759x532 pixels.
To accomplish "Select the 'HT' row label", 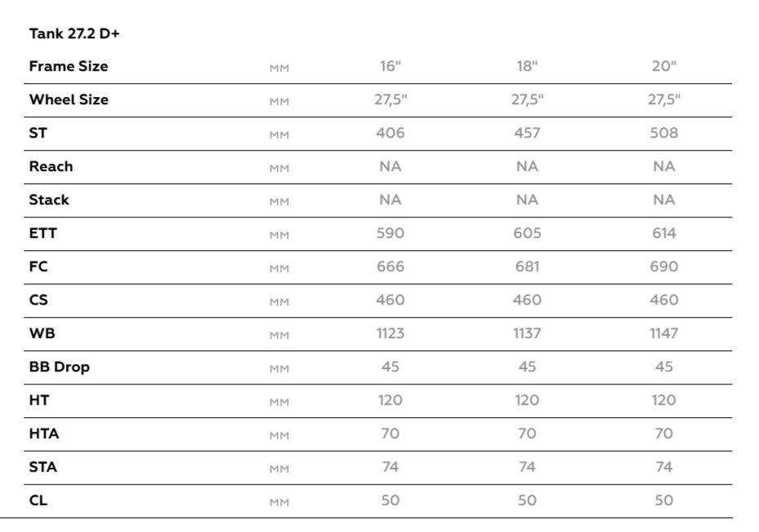I will pos(39,400).
